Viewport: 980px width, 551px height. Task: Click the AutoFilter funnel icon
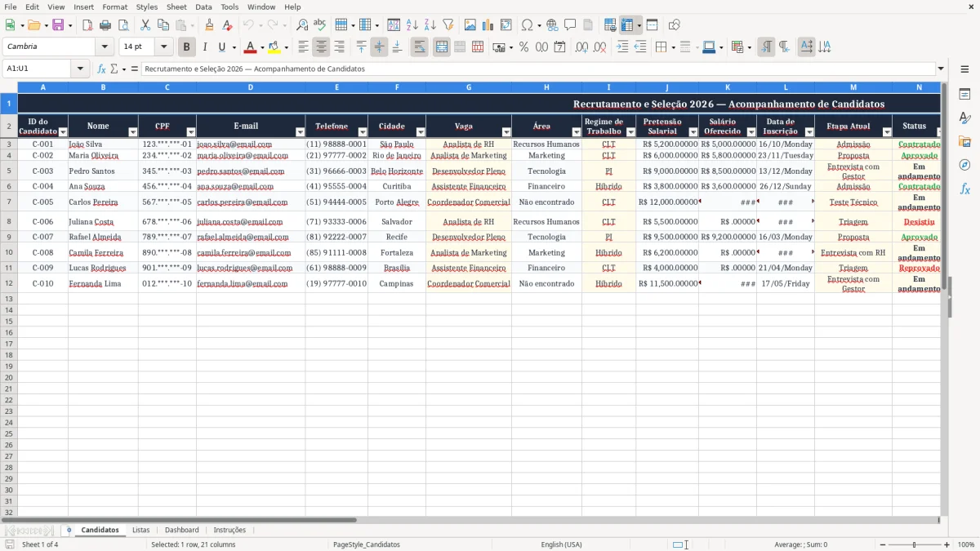point(448,25)
